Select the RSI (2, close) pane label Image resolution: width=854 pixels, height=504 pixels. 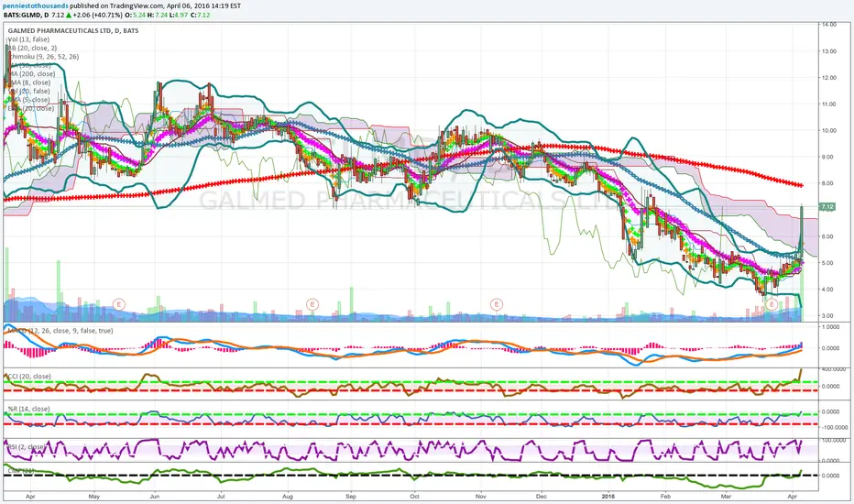(27, 447)
